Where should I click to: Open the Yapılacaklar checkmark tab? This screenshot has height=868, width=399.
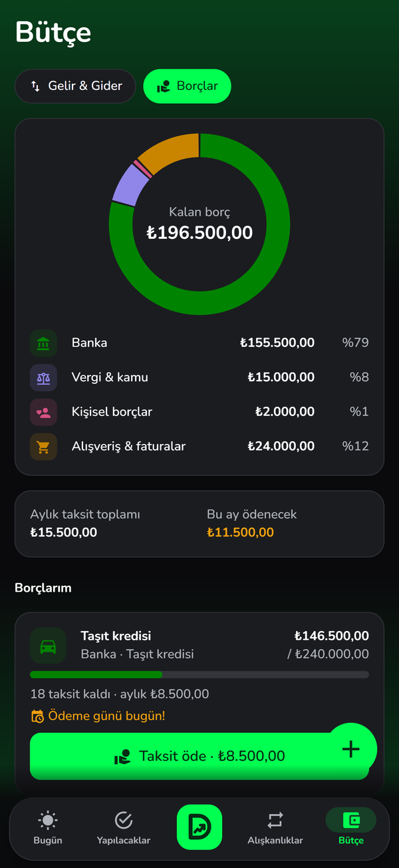click(x=124, y=827)
